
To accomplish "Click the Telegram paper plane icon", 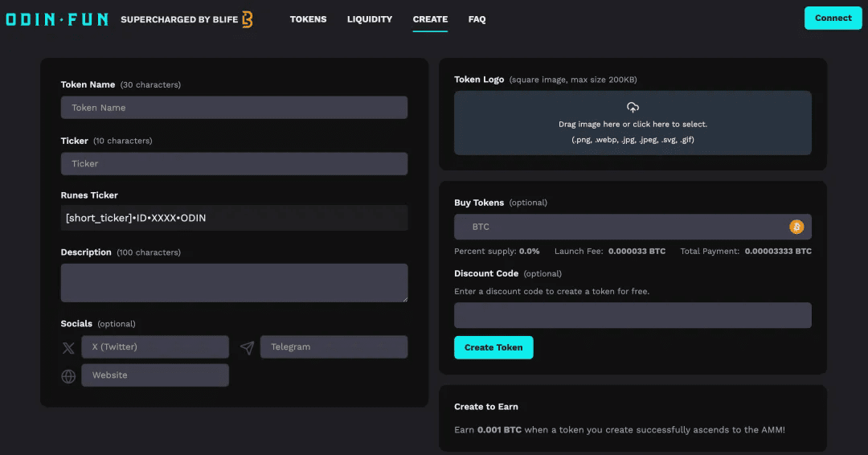I will tap(247, 347).
